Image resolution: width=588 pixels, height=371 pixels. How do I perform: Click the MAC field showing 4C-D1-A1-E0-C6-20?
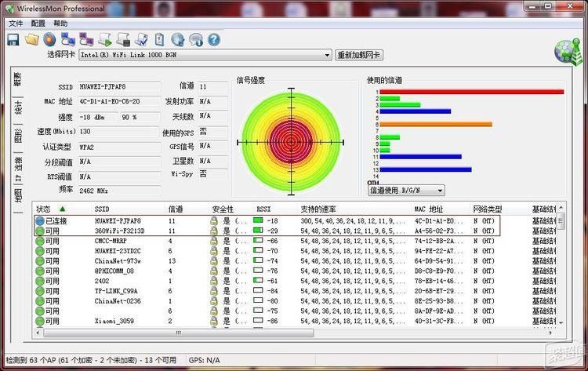coord(119,102)
